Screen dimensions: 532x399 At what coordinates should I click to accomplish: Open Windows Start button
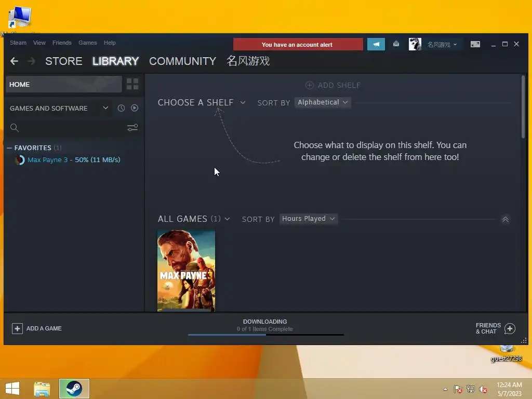[12, 389]
